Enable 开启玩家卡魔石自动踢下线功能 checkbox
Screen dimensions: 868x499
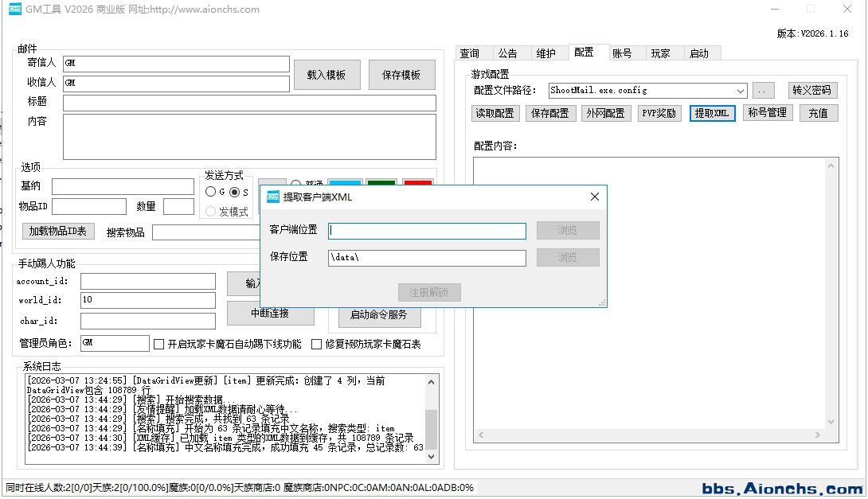[159, 345]
